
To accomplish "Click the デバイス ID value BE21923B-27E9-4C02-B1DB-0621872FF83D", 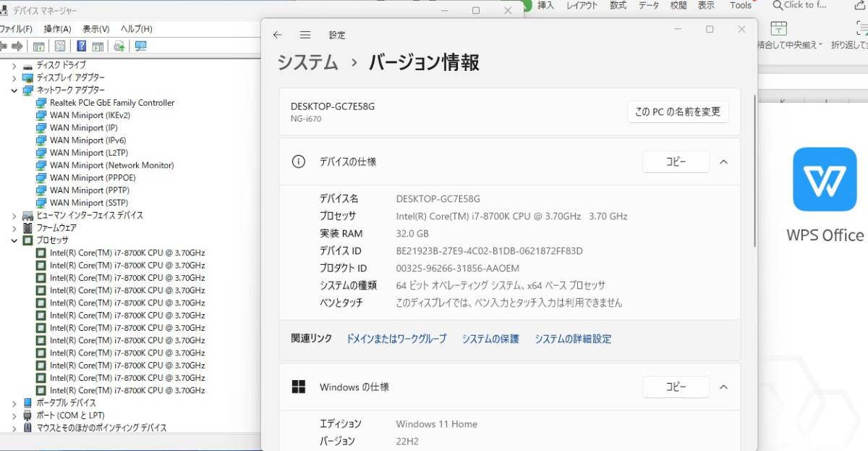I will click(x=490, y=251).
